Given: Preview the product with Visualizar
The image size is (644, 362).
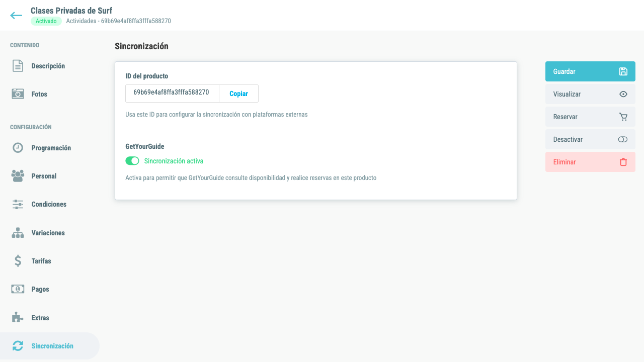Looking at the screenshot, I should 590,94.
